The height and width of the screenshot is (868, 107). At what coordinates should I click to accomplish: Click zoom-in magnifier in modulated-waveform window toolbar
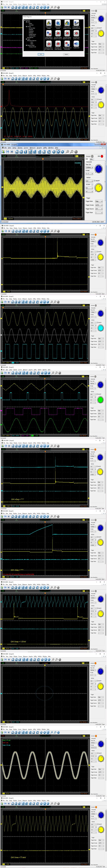67,152
